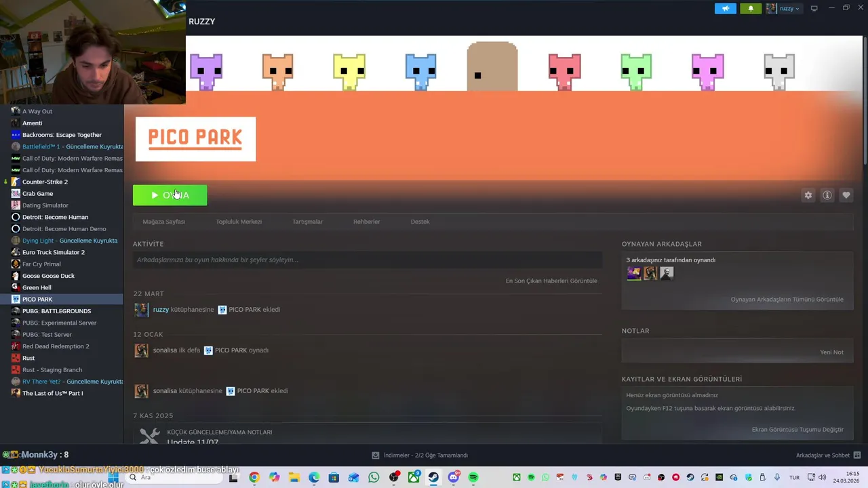Click the PICO PARK logo banner
The height and width of the screenshot is (488, 868).
[195, 139]
